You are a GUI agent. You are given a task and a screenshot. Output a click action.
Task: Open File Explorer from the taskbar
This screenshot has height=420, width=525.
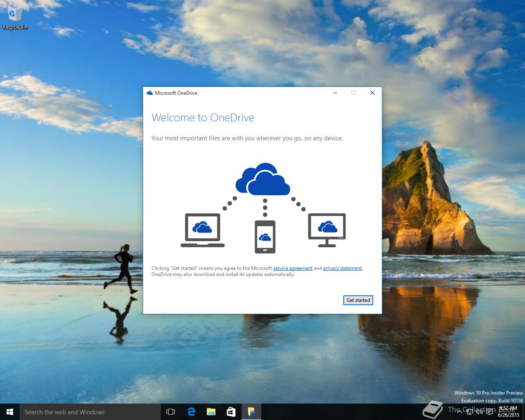(x=211, y=412)
